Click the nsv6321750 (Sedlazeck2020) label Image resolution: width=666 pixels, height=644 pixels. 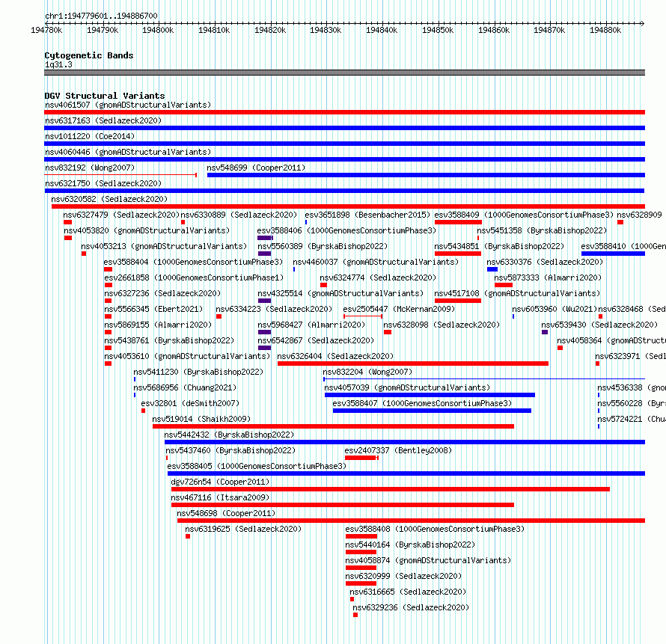click(103, 183)
